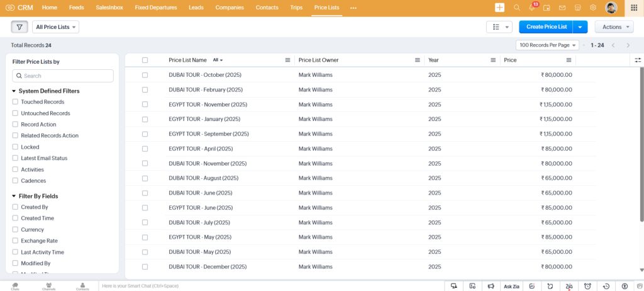Switch to the Feeds tab

[x=76, y=8]
